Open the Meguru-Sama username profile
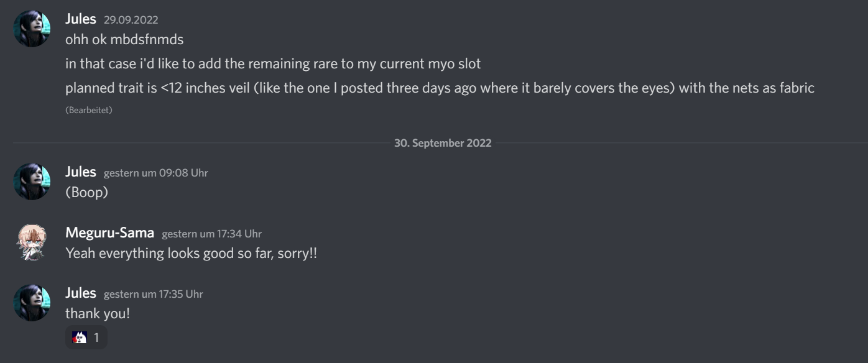This screenshot has height=363, width=868. click(x=110, y=233)
